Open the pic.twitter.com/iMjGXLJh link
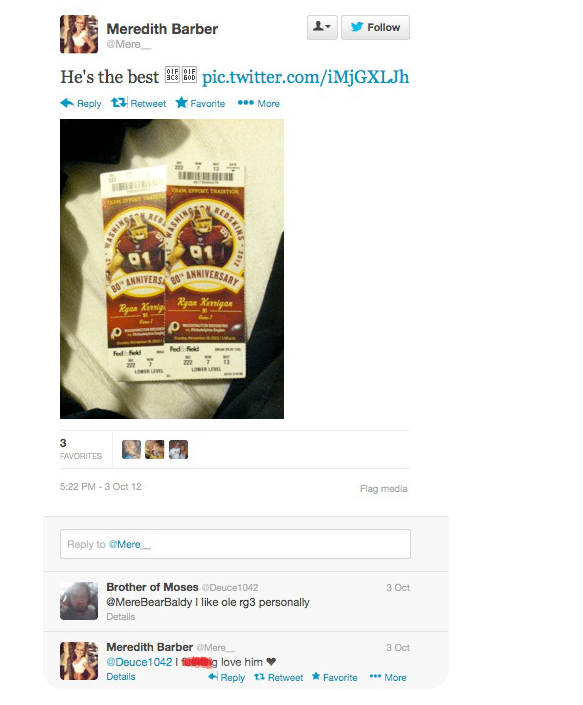 (x=305, y=77)
